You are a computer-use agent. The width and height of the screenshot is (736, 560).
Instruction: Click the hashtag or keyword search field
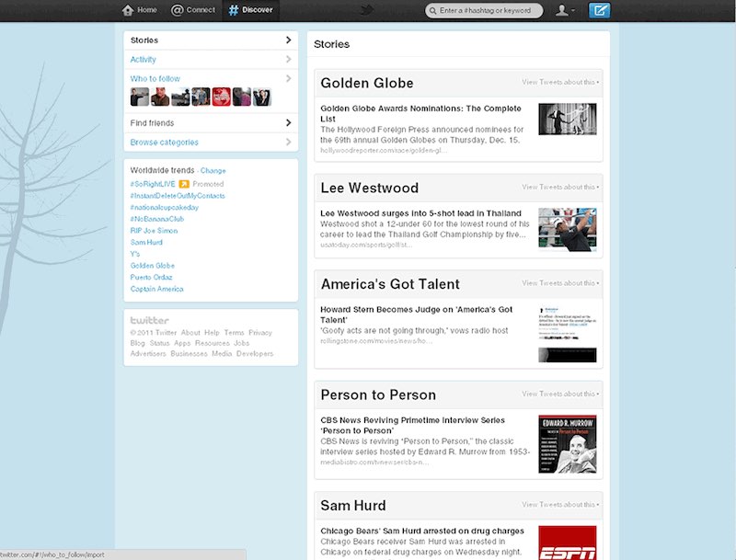coord(484,10)
